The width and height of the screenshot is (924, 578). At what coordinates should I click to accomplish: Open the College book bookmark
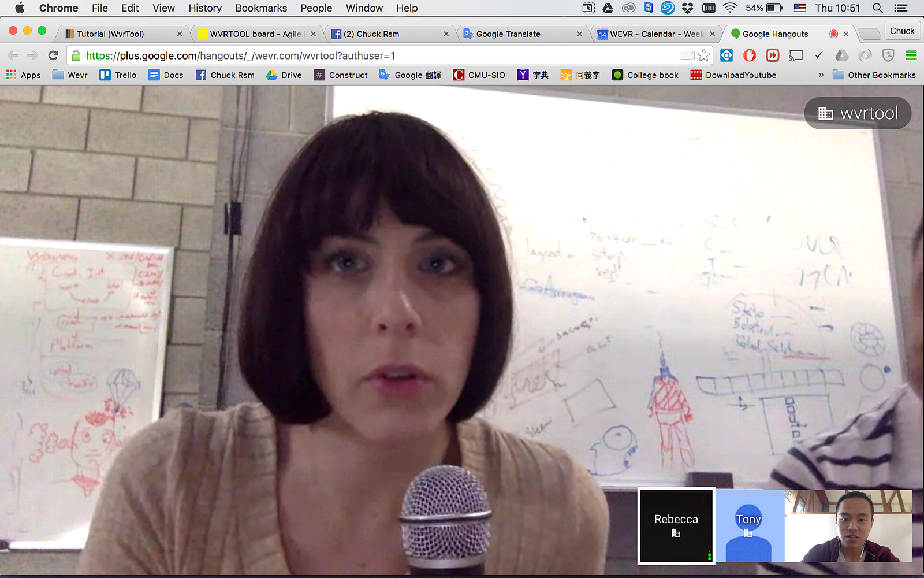click(x=646, y=75)
